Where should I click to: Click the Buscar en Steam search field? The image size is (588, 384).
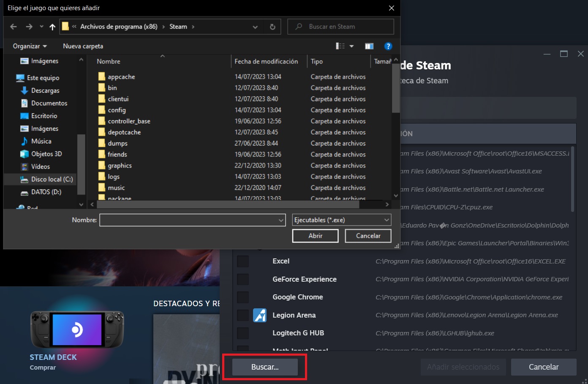(x=341, y=27)
